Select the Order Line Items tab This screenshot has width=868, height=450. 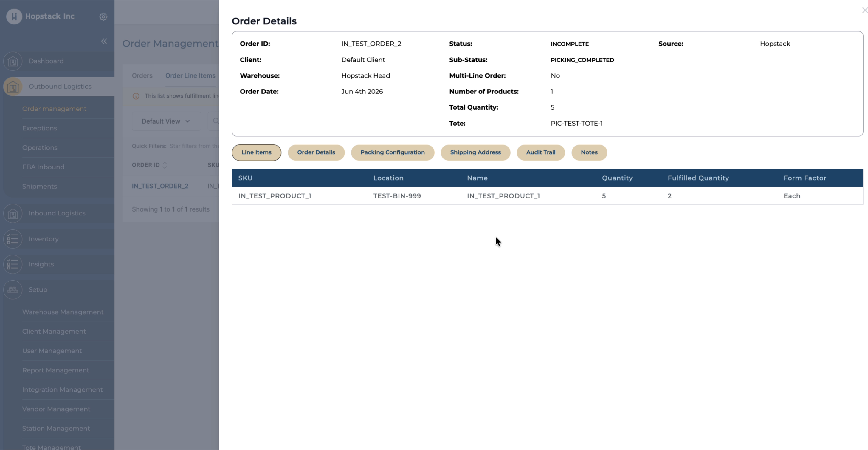click(190, 75)
